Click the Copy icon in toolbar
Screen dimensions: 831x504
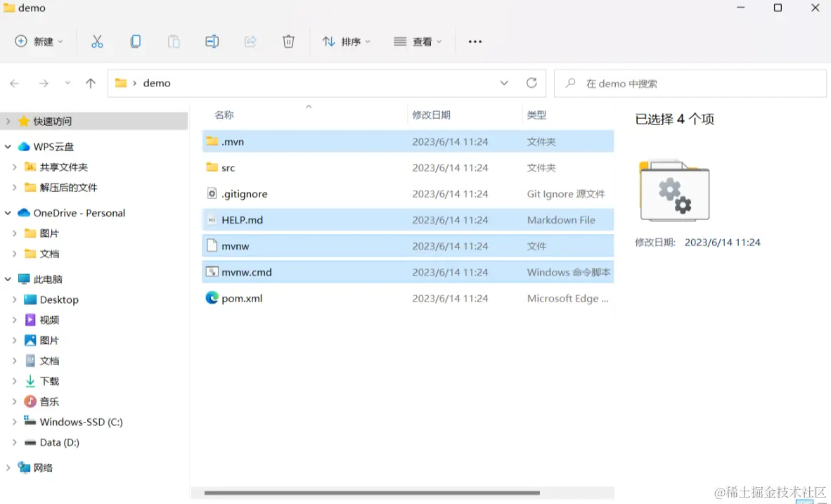tap(135, 41)
